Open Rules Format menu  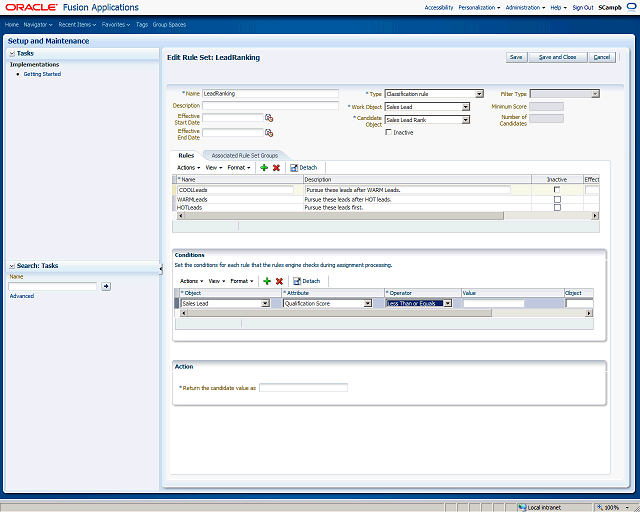[239, 167]
